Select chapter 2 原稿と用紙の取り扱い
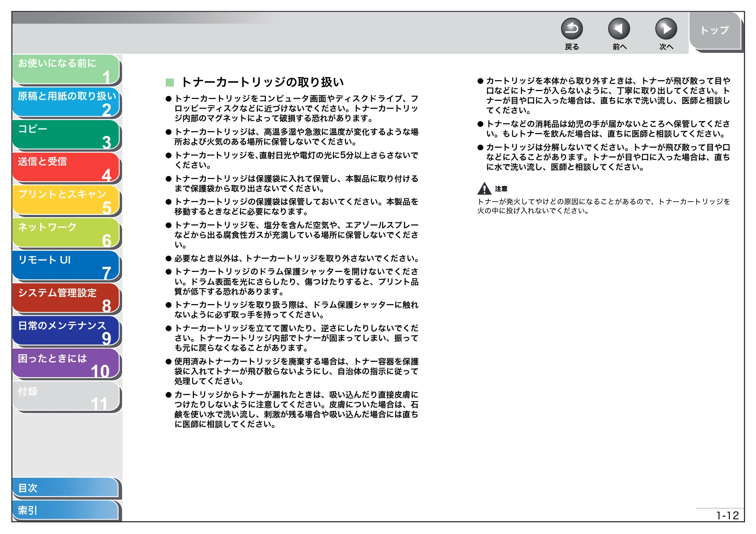 point(66,102)
